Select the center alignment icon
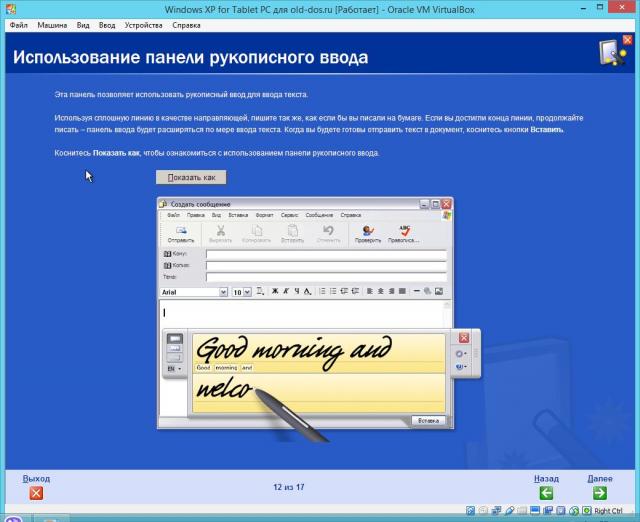640x522 pixels. (x=380, y=291)
